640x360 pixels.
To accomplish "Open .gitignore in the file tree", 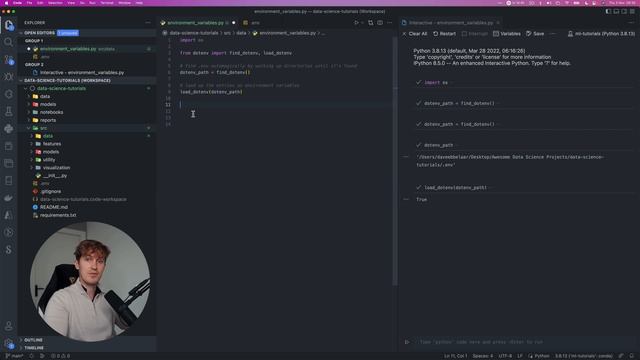I will pos(51,191).
